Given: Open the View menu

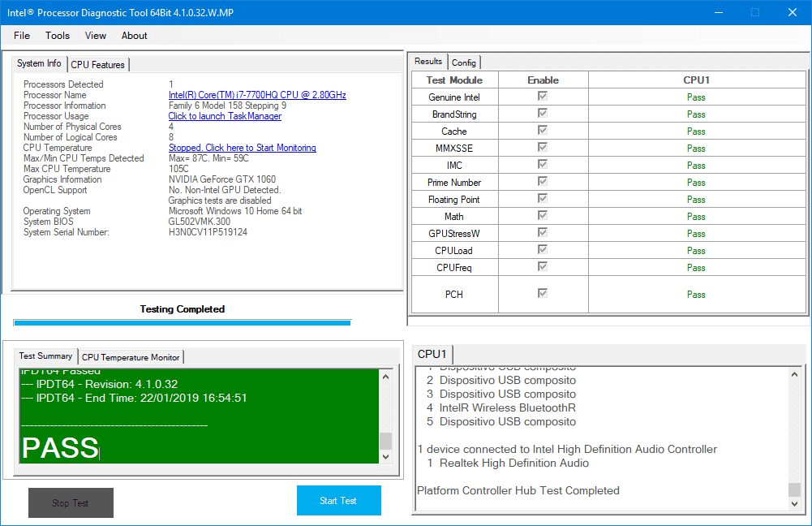Looking at the screenshot, I should click(x=96, y=36).
